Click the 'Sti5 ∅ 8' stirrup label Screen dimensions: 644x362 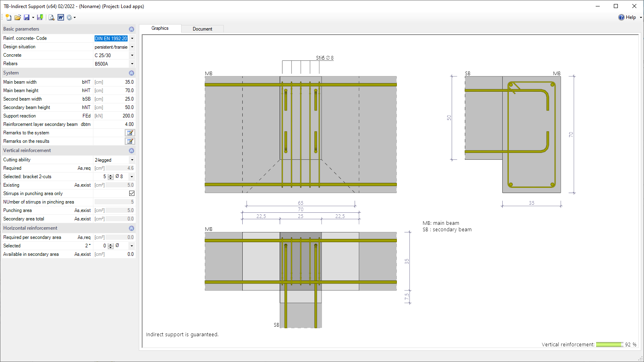click(x=324, y=58)
